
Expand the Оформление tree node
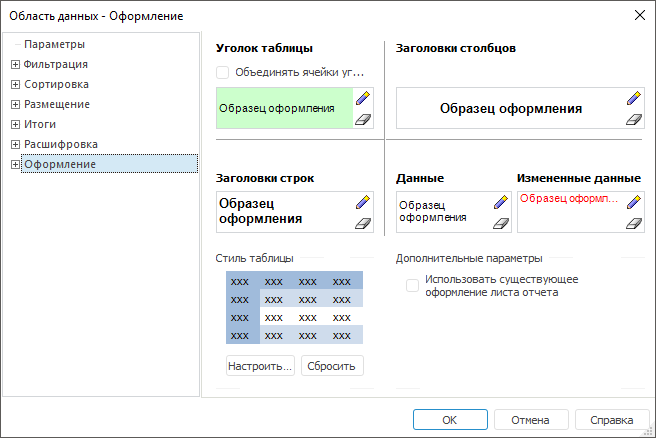click(x=15, y=164)
